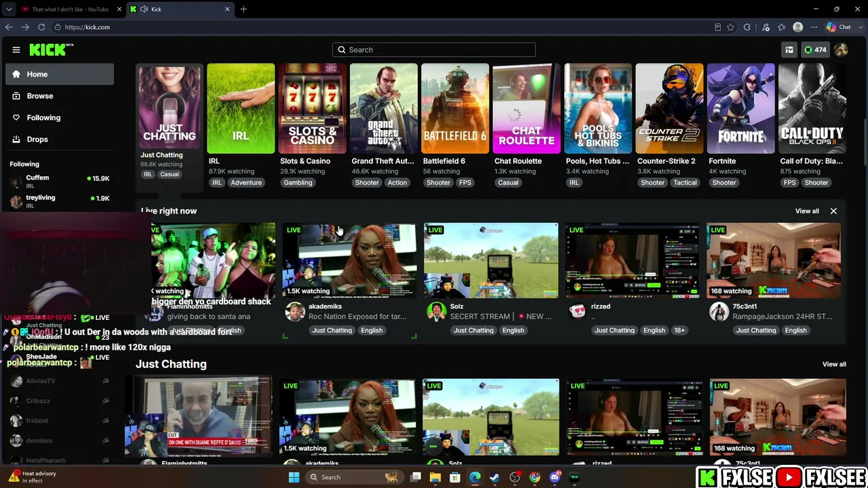Select the Gambling tag
868x488 pixels.
[298, 182]
